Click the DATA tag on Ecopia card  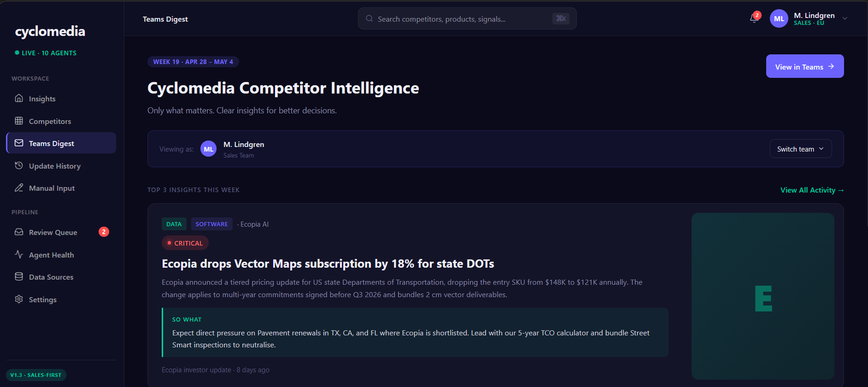[x=174, y=224]
